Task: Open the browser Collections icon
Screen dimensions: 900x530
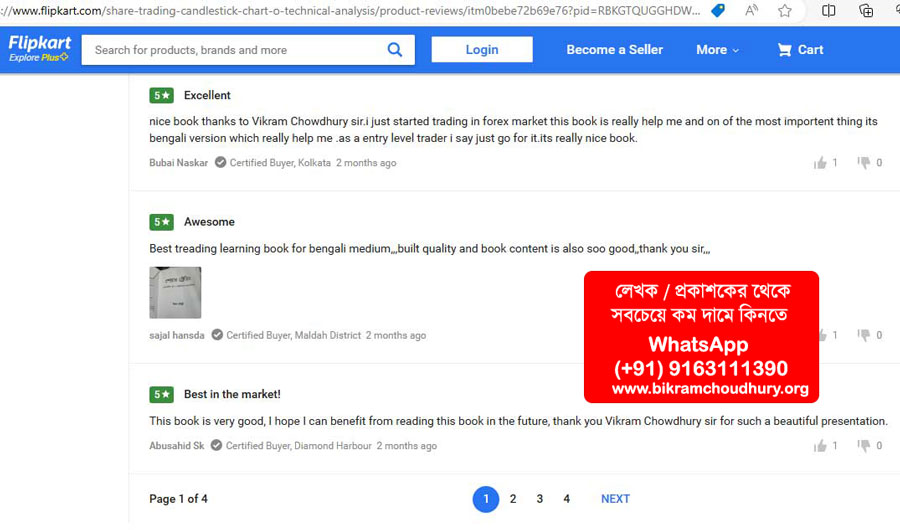Action: coord(866,11)
